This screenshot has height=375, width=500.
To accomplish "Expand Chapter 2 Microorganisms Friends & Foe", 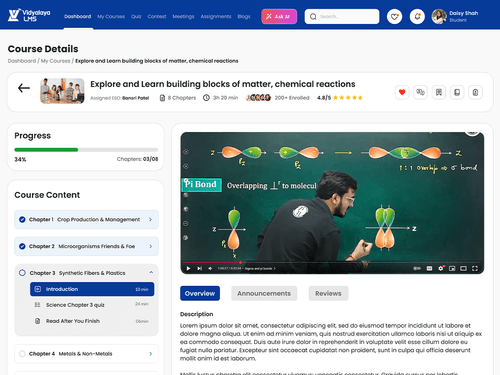I will 86,246.
